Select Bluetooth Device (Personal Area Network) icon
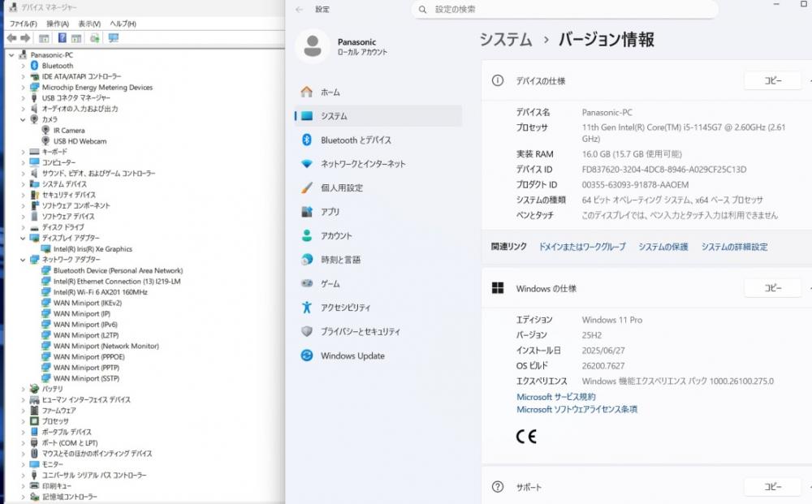This screenshot has width=812, height=504. point(45,270)
